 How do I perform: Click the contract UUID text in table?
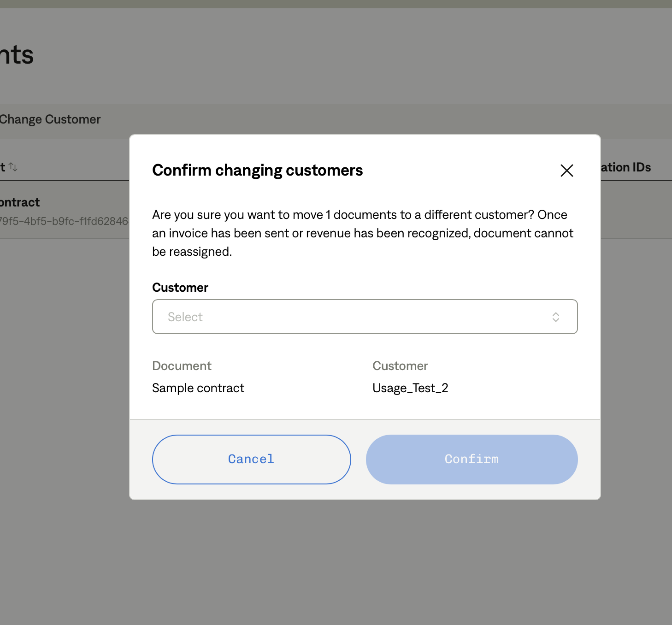65,221
